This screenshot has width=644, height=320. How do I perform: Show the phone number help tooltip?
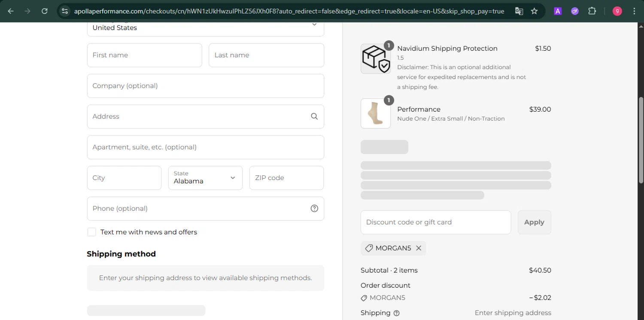[x=314, y=208]
